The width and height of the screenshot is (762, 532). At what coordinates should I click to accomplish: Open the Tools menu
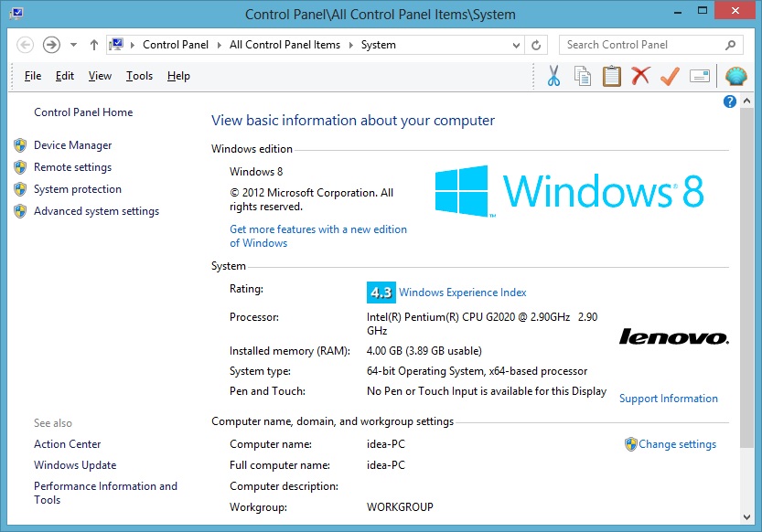click(x=139, y=76)
